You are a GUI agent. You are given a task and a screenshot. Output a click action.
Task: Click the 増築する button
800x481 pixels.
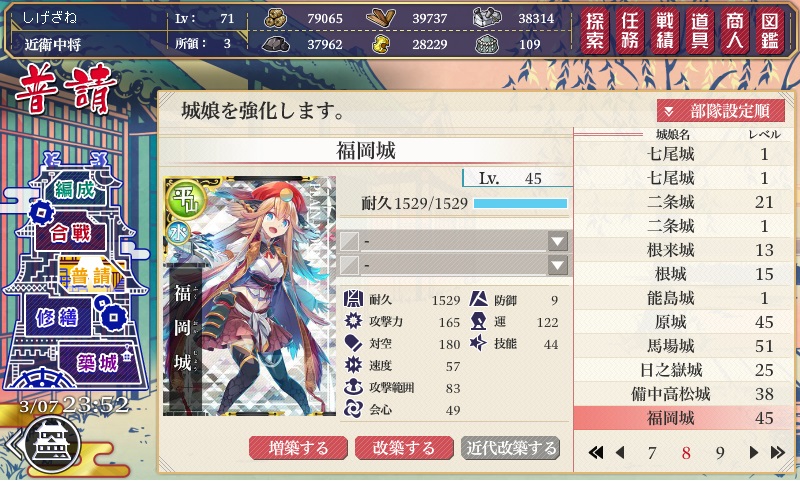pyautogui.click(x=298, y=448)
